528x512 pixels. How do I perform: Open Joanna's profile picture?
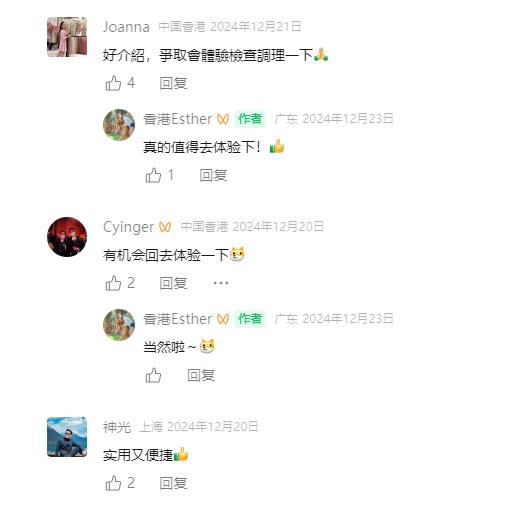point(67,37)
